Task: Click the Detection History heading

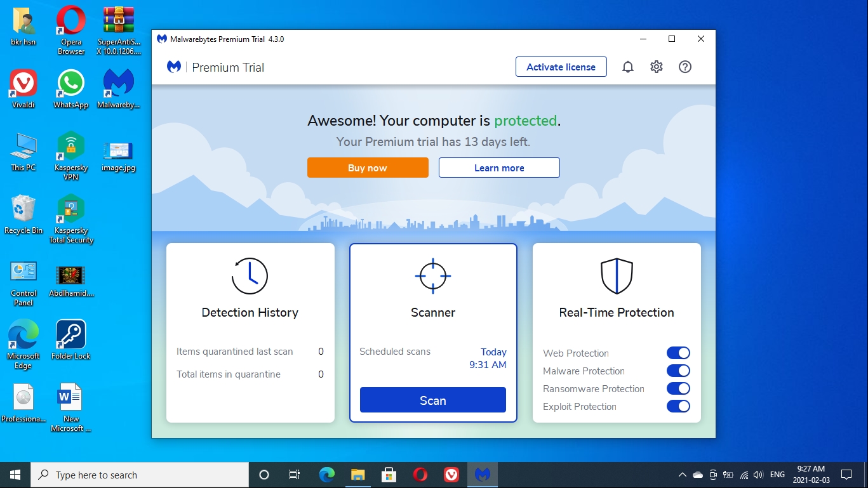Action: [250, 312]
